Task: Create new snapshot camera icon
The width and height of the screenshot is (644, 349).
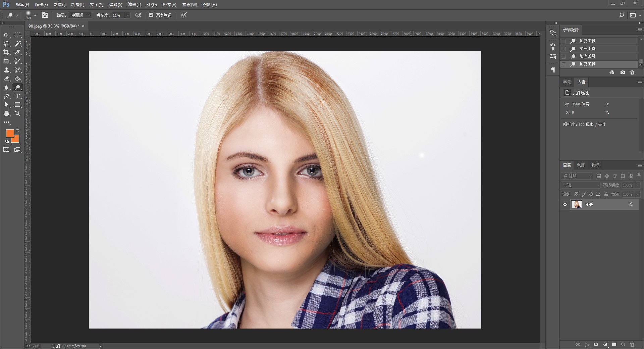Action: click(623, 72)
